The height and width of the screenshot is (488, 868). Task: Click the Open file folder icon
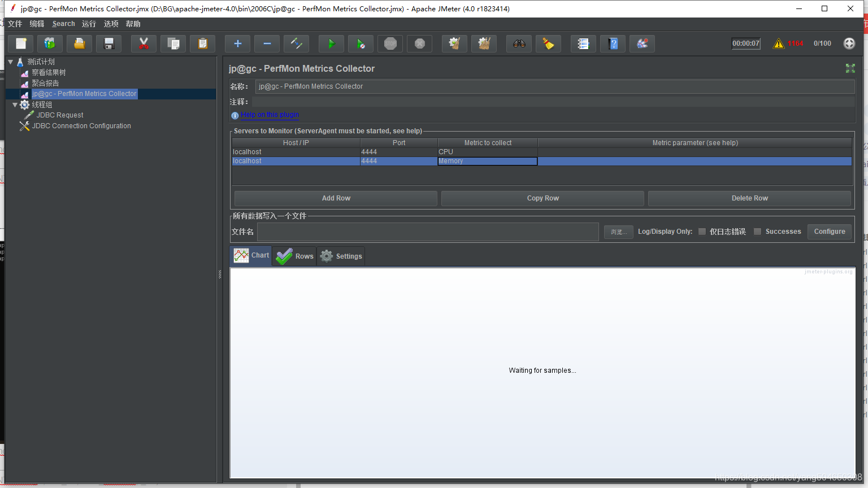[80, 43]
